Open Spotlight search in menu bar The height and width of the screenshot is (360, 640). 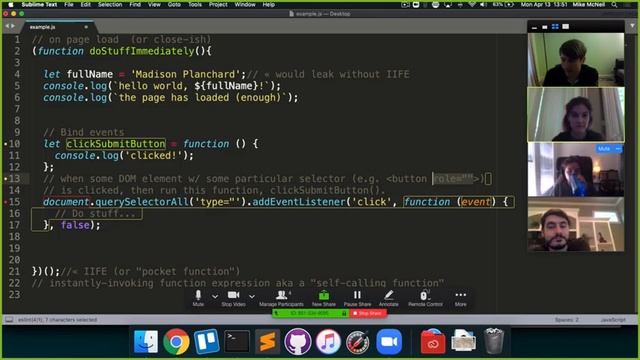(614, 4)
